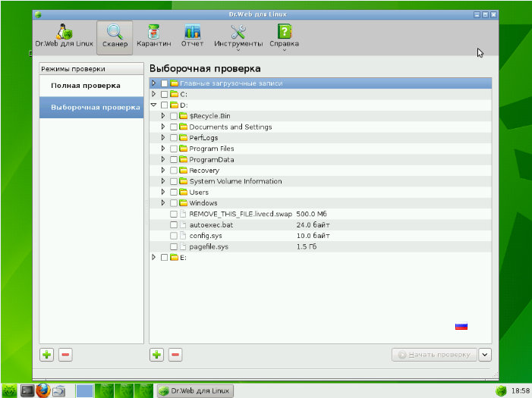Open the Dr.Web start menu in taskbar
Screen dimensions: 532x398
(9, 391)
